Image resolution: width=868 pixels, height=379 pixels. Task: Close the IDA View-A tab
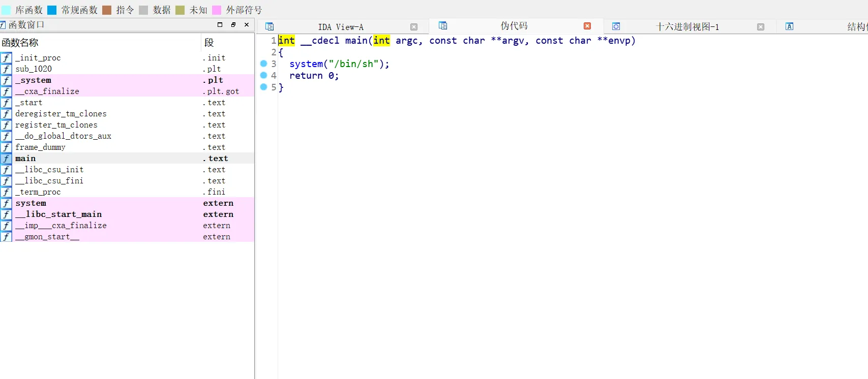(x=414, y=27)
